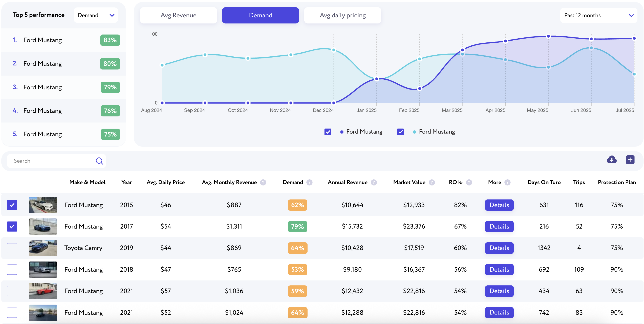The height and width of the screenshot is (324, 644).
Task: Click the 59% demand badge
Action: [297, 291]
